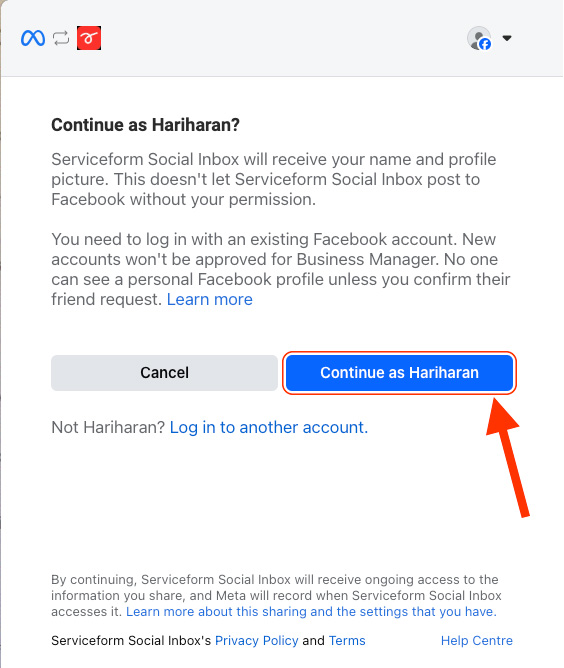Click the grey profile avatar picture
Viewport: 564px width, 668px height.
pos(479,38)
